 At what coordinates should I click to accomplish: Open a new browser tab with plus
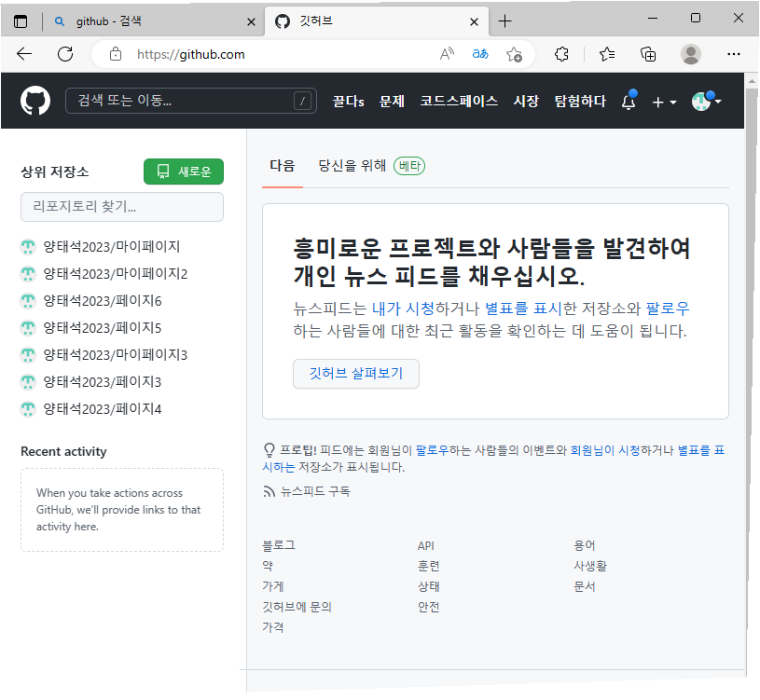(x=504, y=21)
